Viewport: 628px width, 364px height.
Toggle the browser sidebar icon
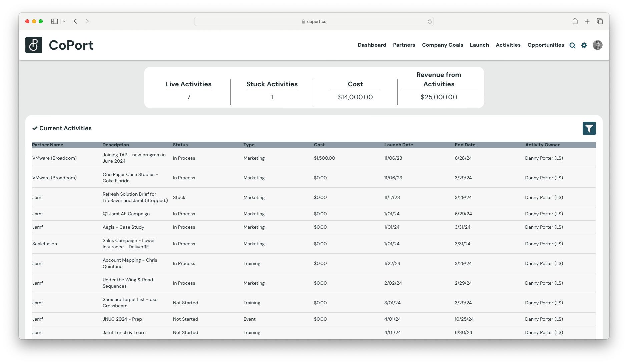point(55,21)
